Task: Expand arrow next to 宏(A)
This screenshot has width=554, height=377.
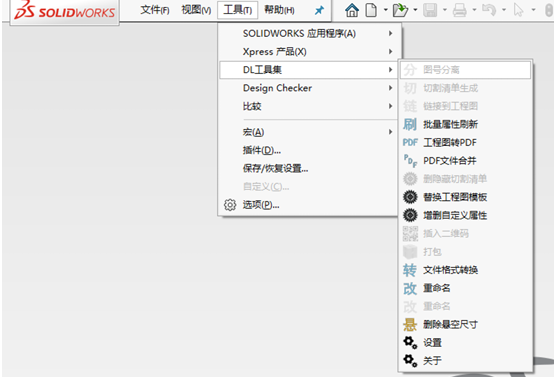Action: [x=390, y=132]
